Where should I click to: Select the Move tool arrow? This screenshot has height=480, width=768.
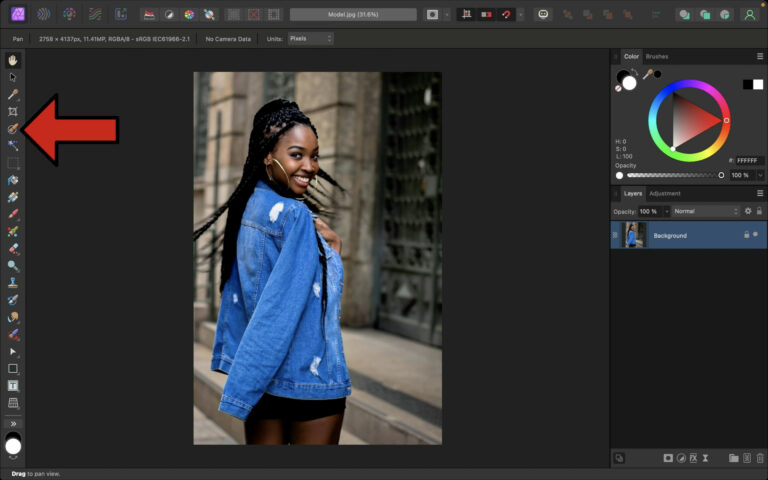(13, 77)
